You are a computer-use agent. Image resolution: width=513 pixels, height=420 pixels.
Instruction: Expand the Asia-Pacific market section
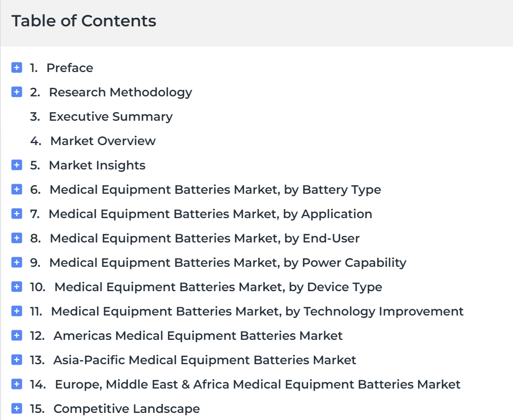click(x=17, y=360)
